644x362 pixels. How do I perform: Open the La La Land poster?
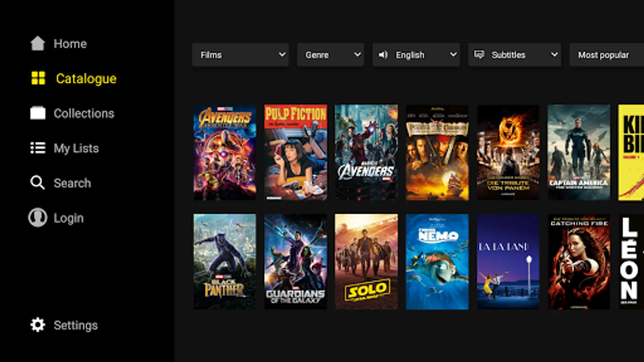[x=508, y=261]
